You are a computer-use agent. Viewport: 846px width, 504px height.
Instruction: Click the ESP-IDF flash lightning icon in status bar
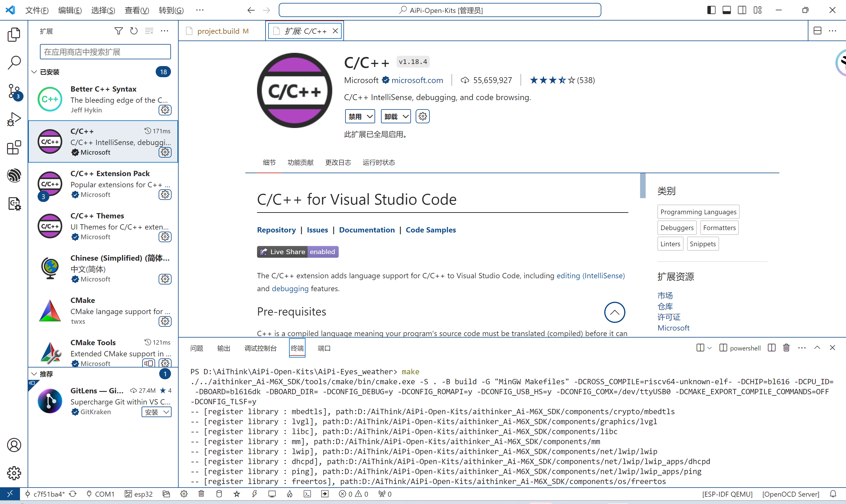pyautogui.click(x=254, y=494)
